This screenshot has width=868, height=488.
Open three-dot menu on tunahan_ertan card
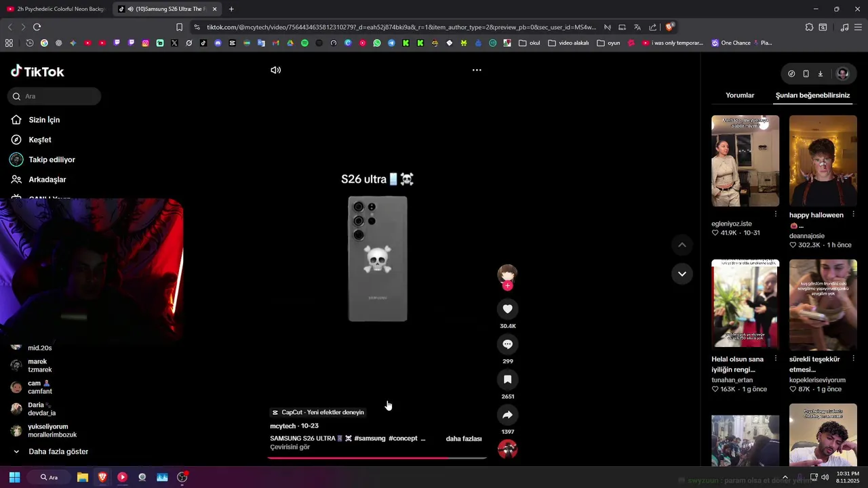[x=776, y=359]
